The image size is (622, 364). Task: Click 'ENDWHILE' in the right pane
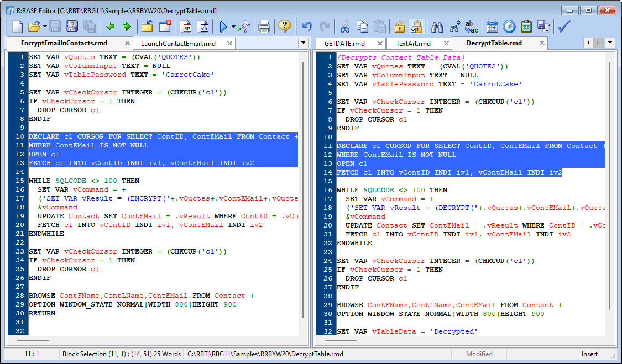(354, 243)
